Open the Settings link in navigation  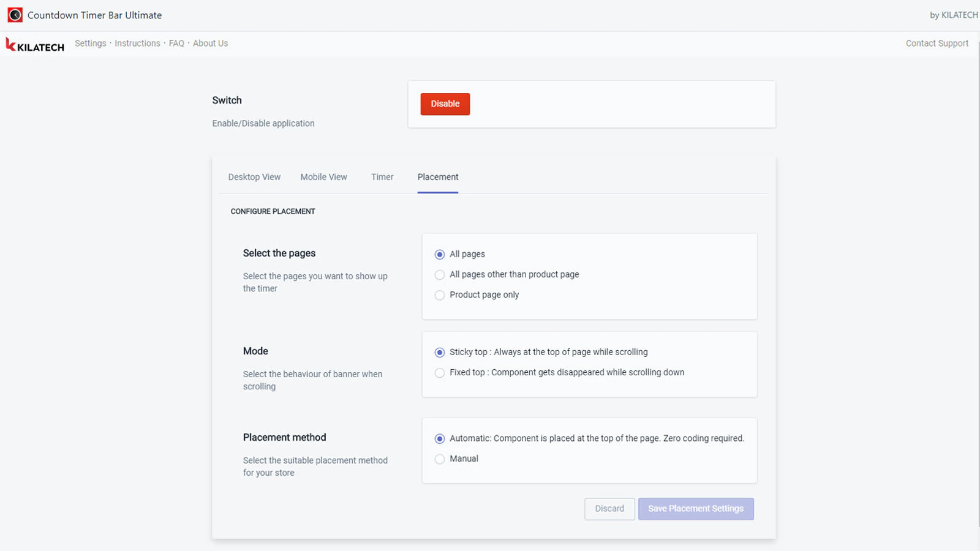tap(91, 43)
